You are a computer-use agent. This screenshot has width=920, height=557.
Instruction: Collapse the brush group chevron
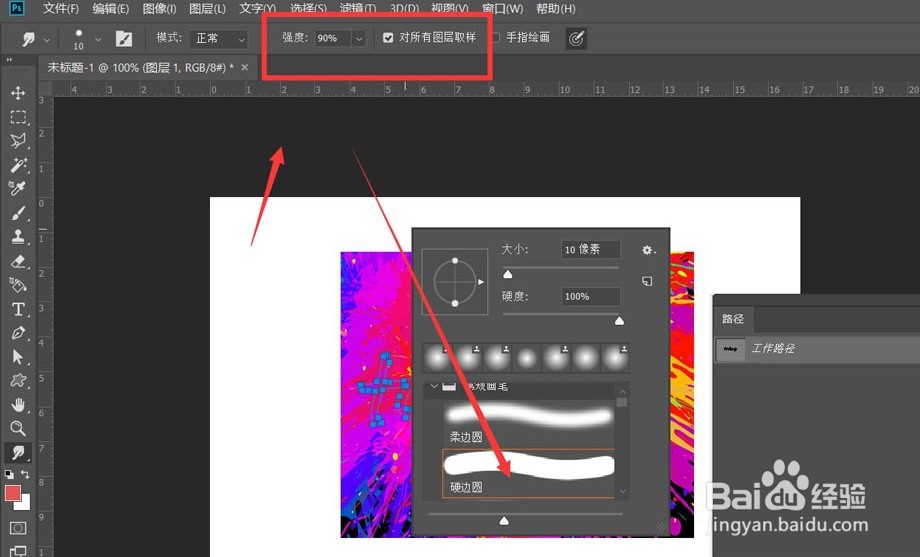(434, 386)
